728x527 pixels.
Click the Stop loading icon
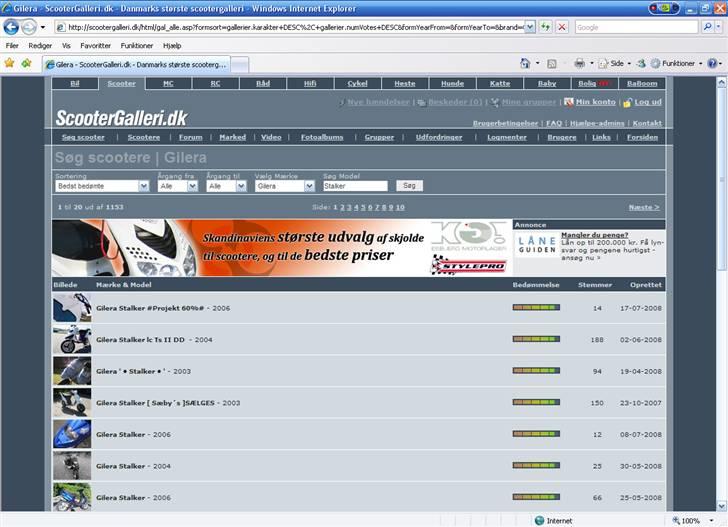click(562, 27)
